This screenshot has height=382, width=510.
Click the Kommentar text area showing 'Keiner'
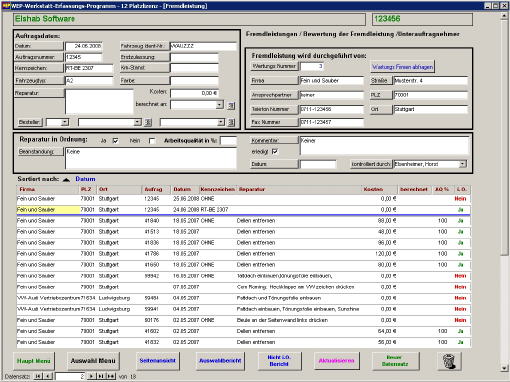click(384, 146)
